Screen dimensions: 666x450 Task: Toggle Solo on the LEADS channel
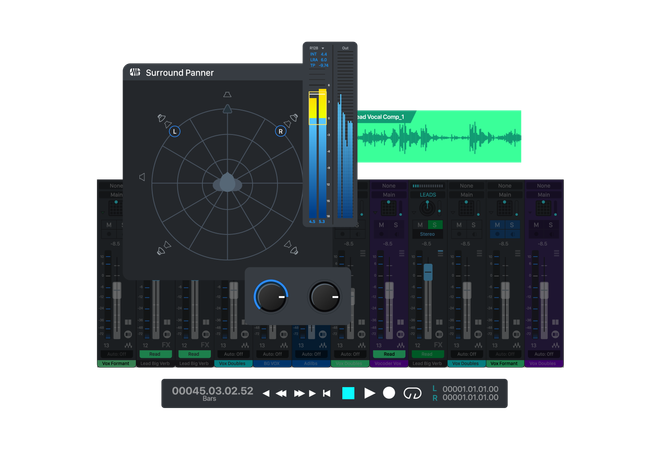tap(436, 225)
